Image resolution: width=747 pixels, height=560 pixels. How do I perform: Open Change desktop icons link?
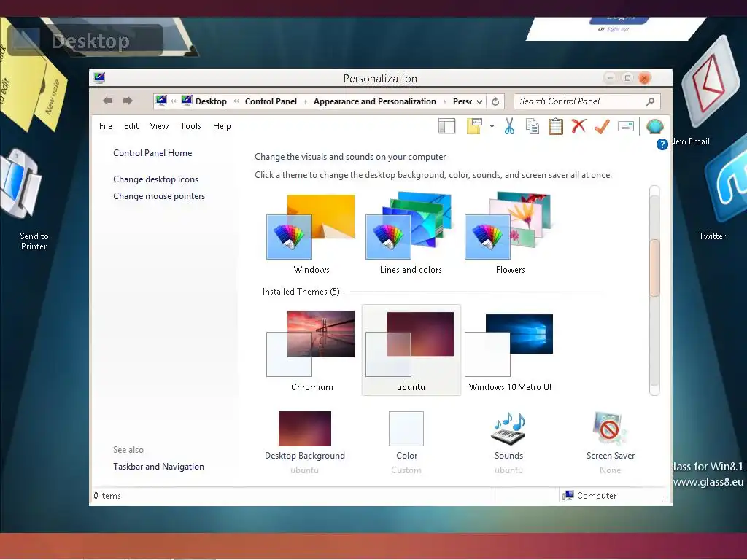156,179
